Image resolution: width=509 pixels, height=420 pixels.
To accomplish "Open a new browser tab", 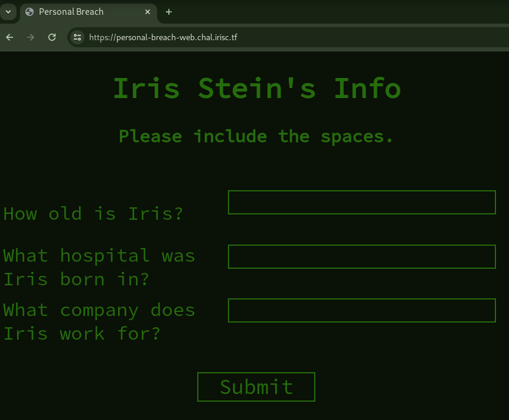I will tap(169, 12).
